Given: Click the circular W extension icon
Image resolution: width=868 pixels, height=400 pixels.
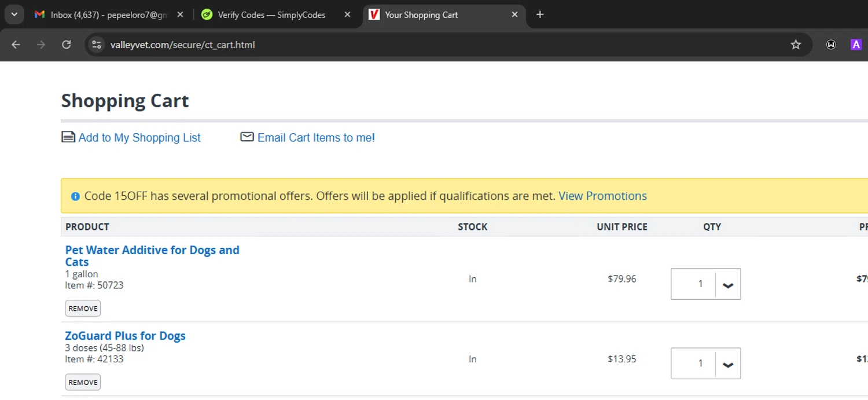Looking at the screenshot, I should pos(831,45).
